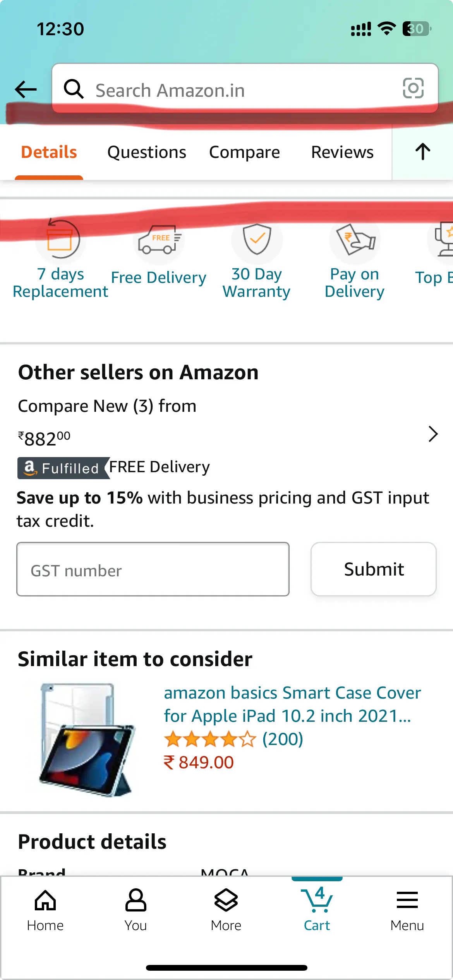This screenshot has height=980, width=453.
Task: Open the amazon basics Smart Case listing
Action: tap(292, 704)
